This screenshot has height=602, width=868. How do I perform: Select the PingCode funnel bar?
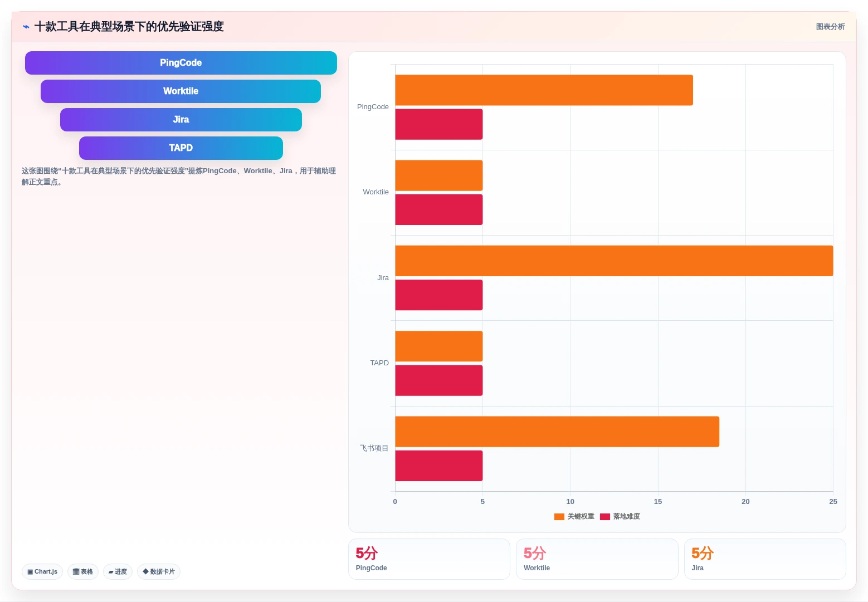click(181, 63)
